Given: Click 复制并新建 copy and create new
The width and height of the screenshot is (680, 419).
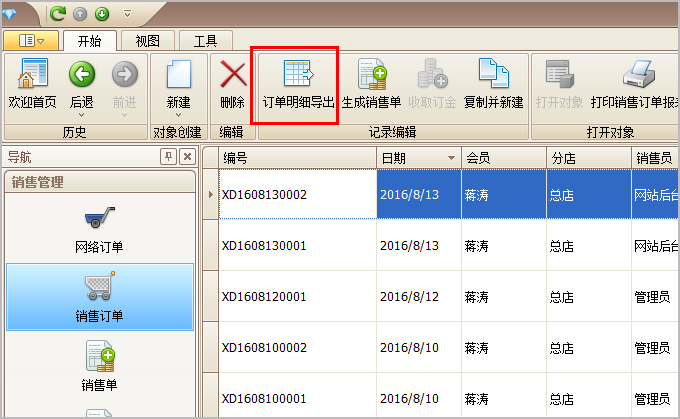Looking at the screenshot, I should click(x=494, y=85).
